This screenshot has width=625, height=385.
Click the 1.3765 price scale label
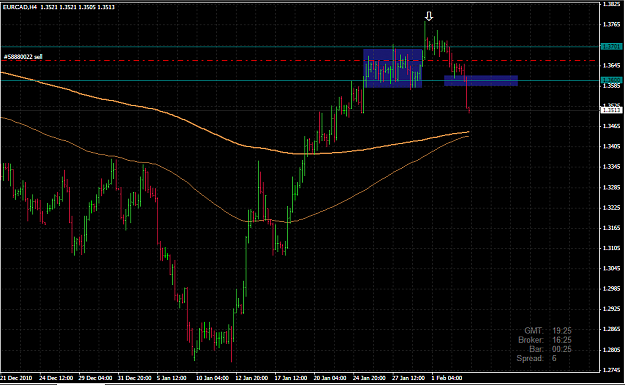click(611, 24)
